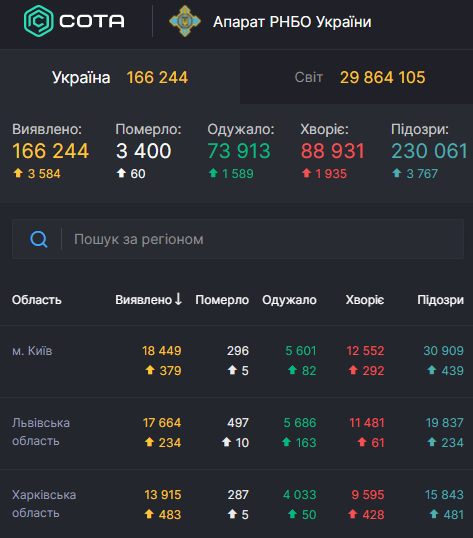Click the green up arrow beside 1 589
The width and height of the screenshot is (473, 538).
[x=213, y=173]
